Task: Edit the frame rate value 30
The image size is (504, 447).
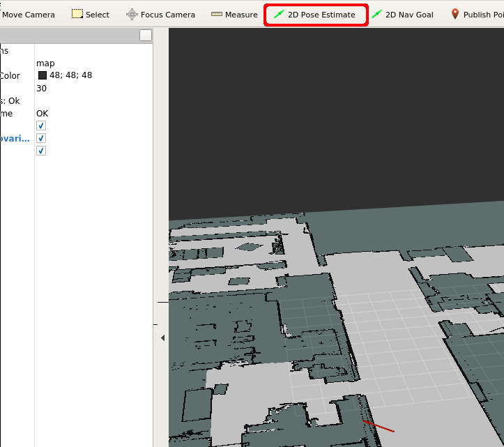Action: (42, 89)
